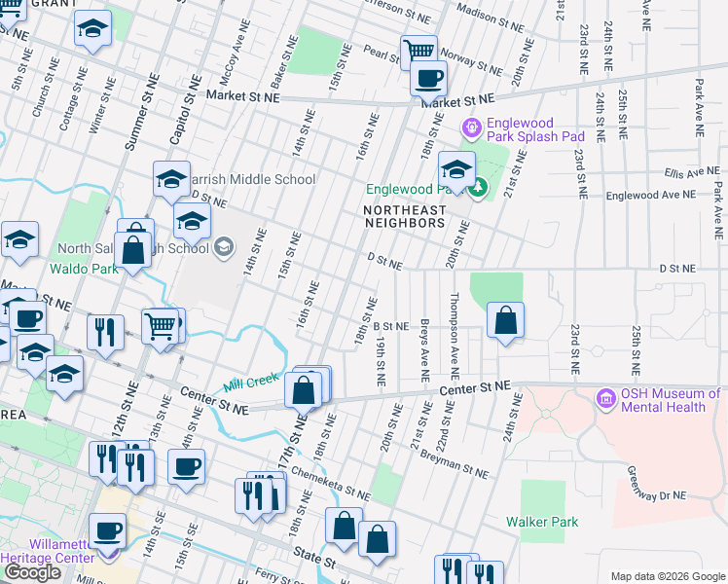Viewport: 728px width, 584px height.
Task: Click the shopping bag marker near Waldo Park
Action: [132, 251]
